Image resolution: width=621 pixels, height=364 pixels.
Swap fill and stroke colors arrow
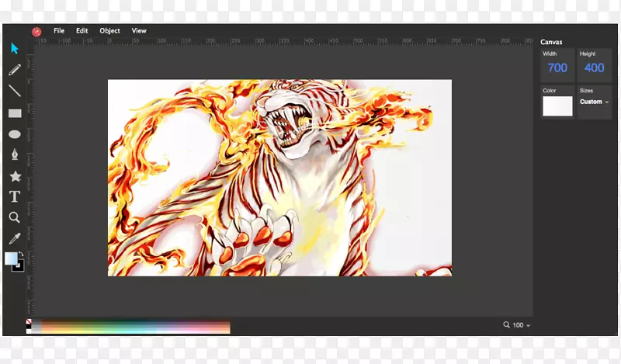pyautogui.click(x=21, y=254)
